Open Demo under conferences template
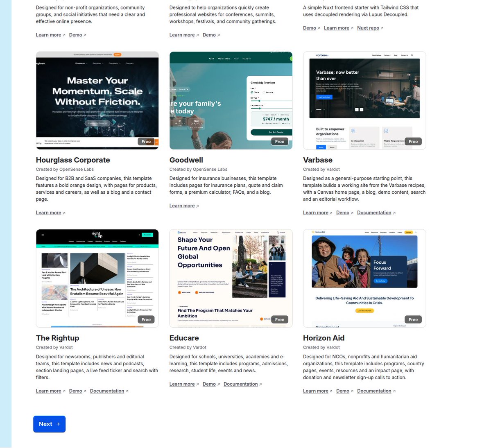 tap(209, 35)
